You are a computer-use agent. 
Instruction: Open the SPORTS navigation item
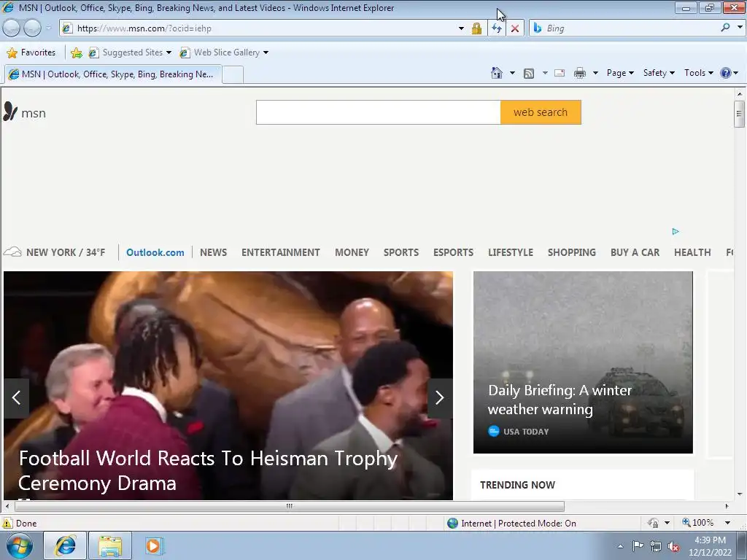pyautogui.click(x=401, y=252)
